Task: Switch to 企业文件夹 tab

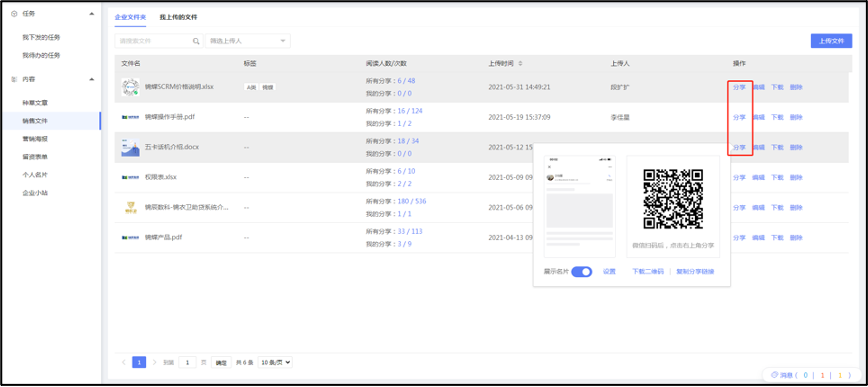Action: point(130,17)
